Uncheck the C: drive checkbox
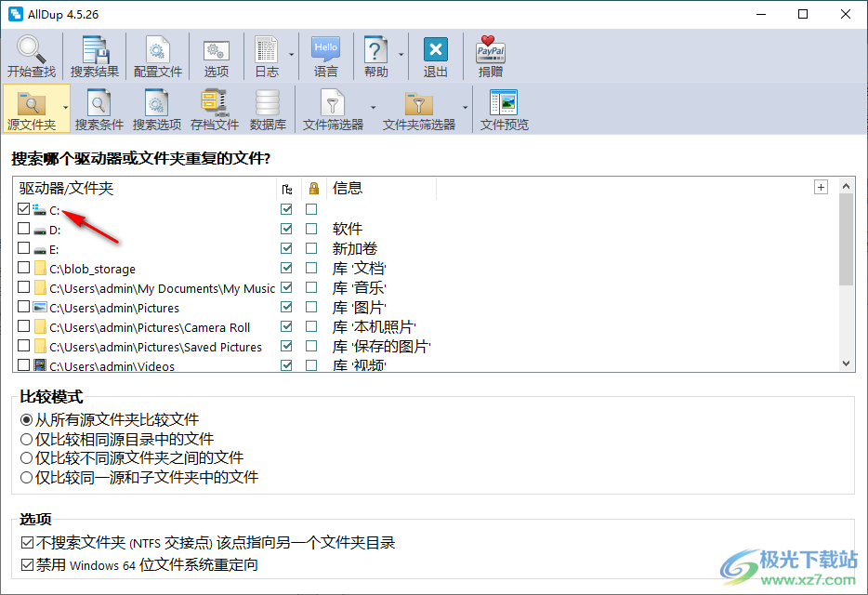This screenshot has width=868, height=595. click(x=23, y=209)
